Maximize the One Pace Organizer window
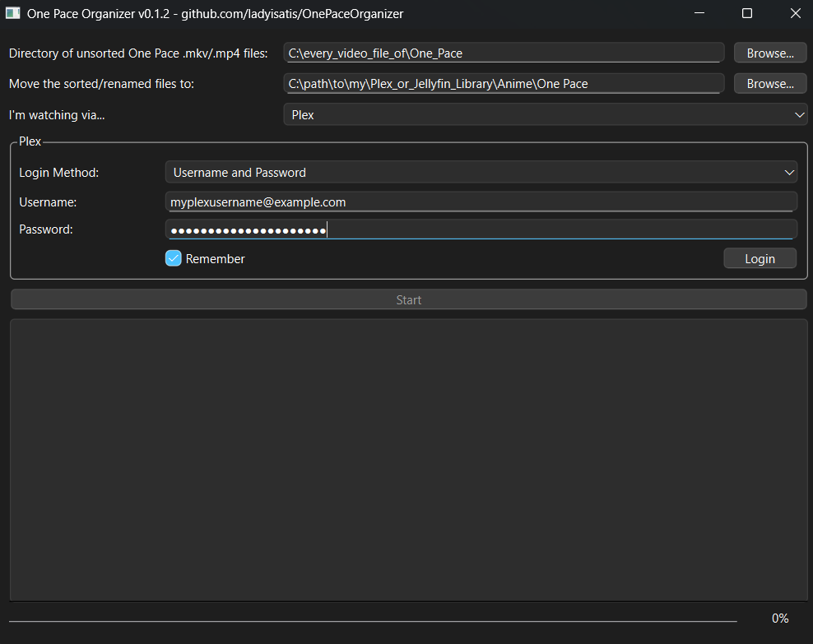This screenshot has height=644, width=813. click(x=747, y=13)
